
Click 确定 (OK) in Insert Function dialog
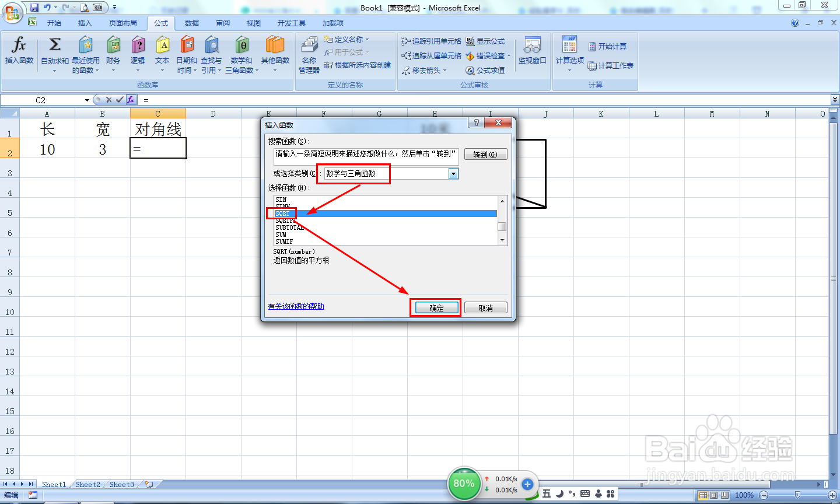click(x=436, y=308)
